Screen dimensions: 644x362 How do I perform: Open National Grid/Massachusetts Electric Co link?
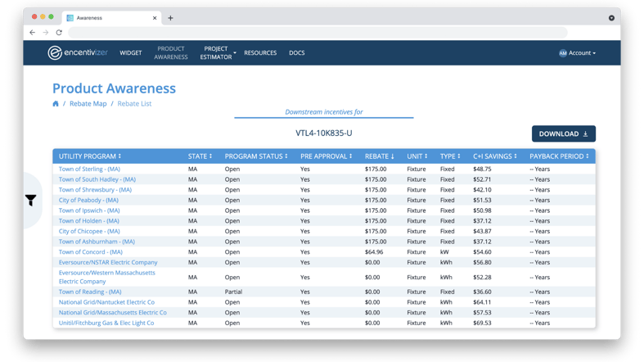coord(113,312)
